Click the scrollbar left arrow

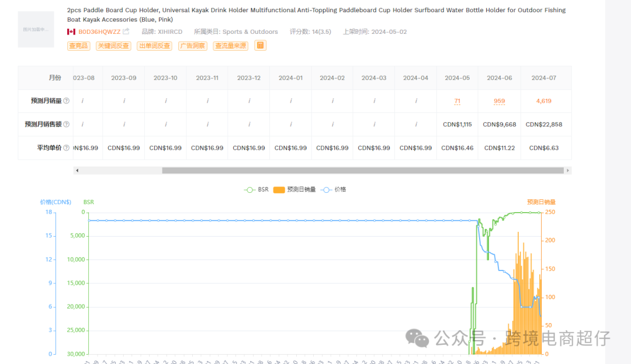point(77,171)
